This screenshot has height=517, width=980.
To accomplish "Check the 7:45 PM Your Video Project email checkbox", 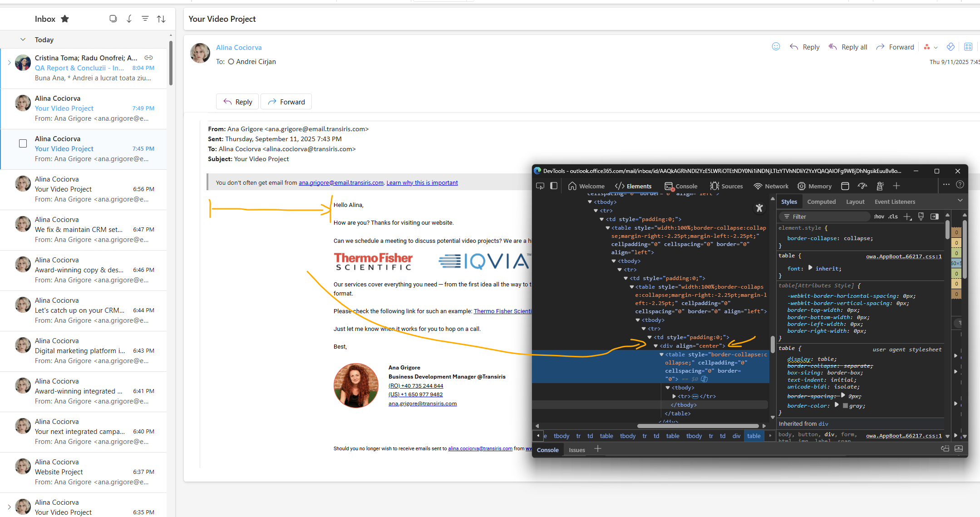I will [23, 144].
